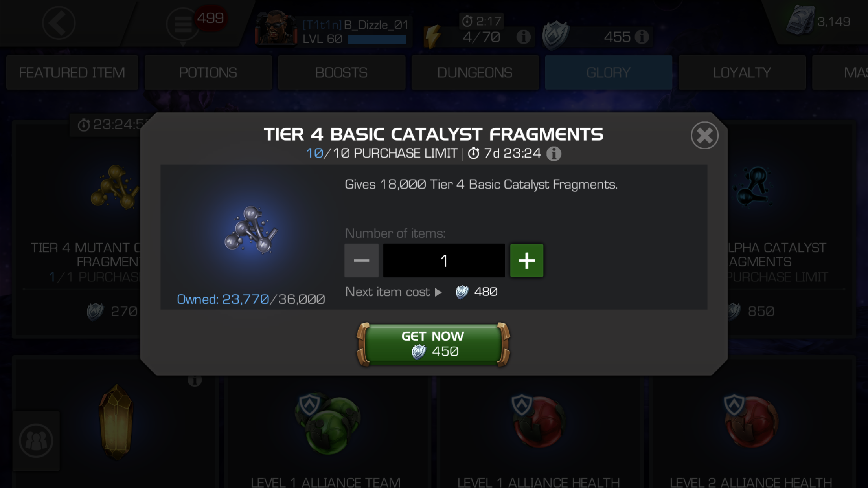
Task: Select Tier 4 catalyst fragment thumbnail
Action: [251, 229]
